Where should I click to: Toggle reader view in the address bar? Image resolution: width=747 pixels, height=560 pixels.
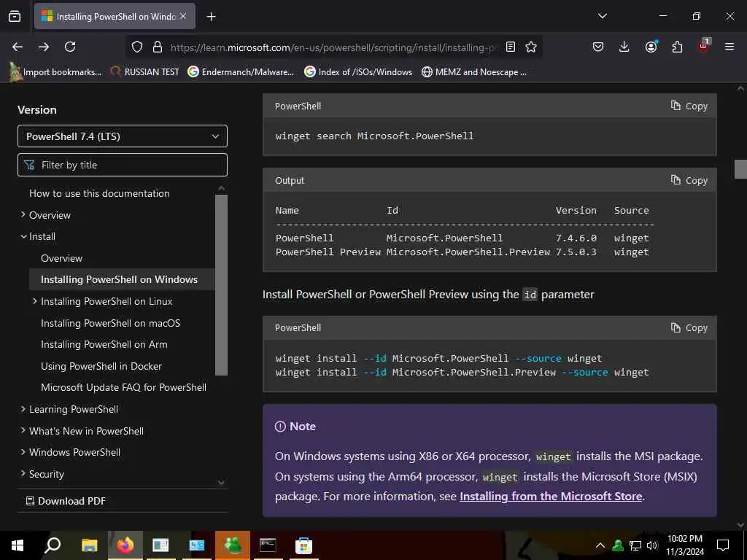tap(510, 47)
